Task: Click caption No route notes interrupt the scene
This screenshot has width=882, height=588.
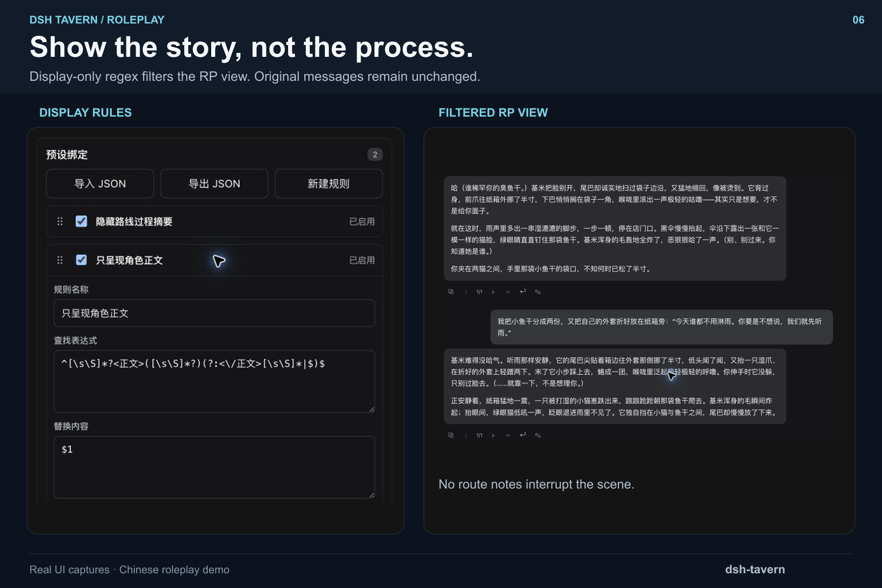Action: pyautogui.click(x=537, y=484)
